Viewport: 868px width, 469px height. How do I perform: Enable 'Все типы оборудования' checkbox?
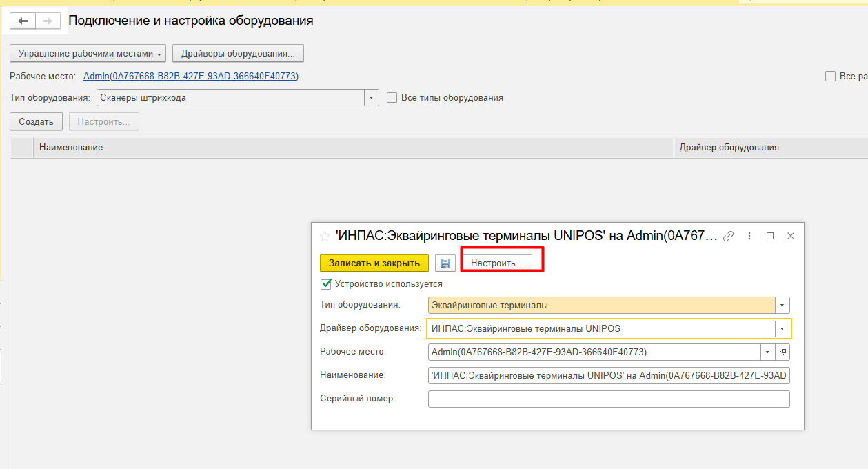[392, 98]
